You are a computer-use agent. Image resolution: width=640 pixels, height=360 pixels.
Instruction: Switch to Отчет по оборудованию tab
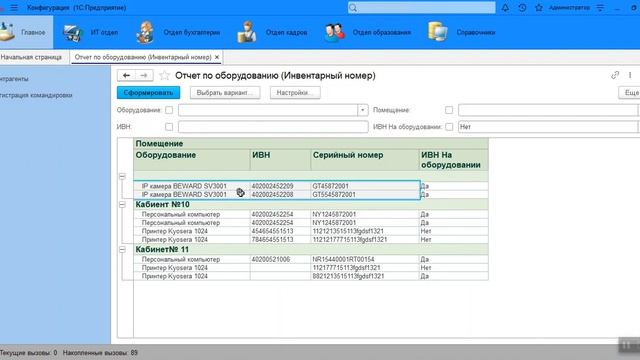(143, 57)
